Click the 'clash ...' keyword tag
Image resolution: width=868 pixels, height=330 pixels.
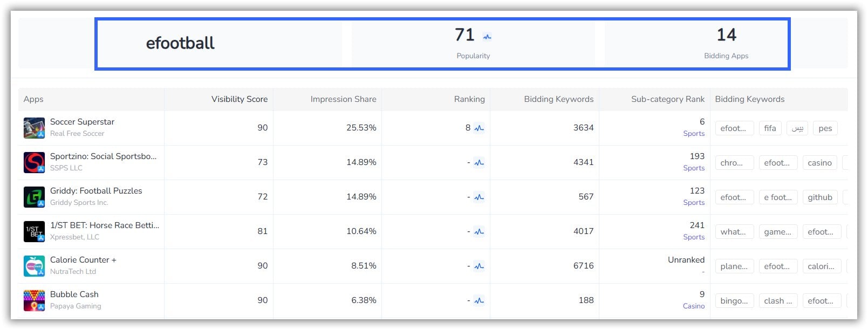click(x=778, y=301)
